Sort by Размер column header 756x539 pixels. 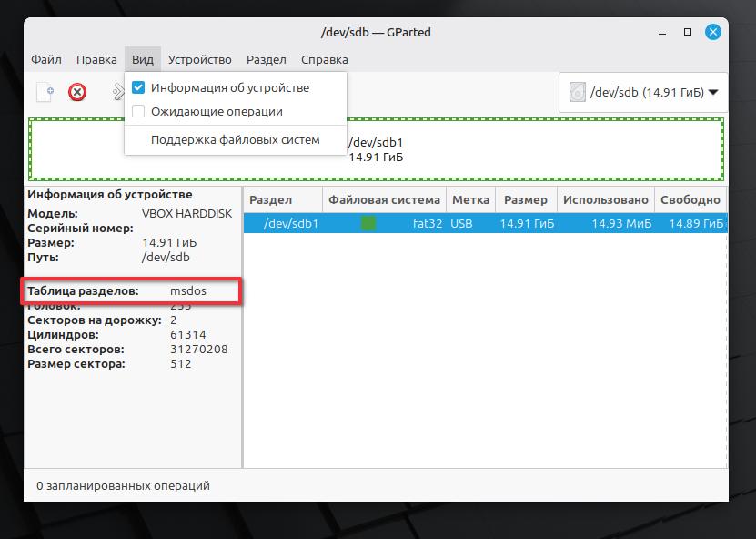click(526, 199)
